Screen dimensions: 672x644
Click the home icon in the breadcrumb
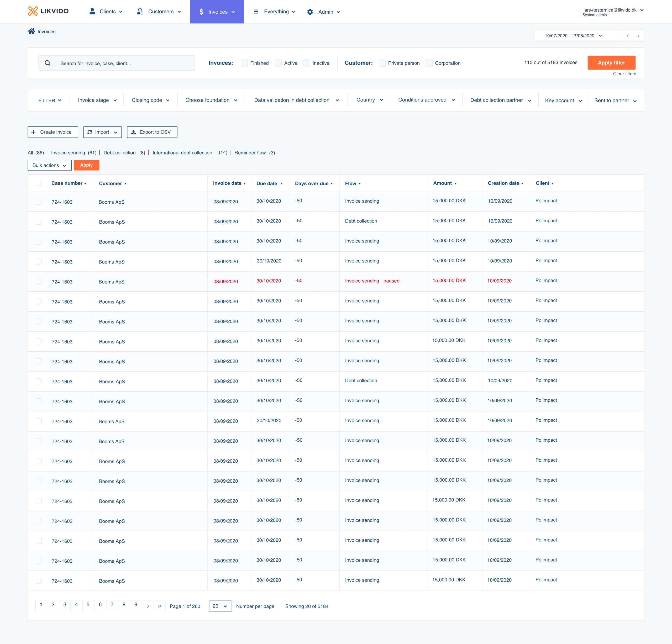pyautogui.click(x=31, y=31)
